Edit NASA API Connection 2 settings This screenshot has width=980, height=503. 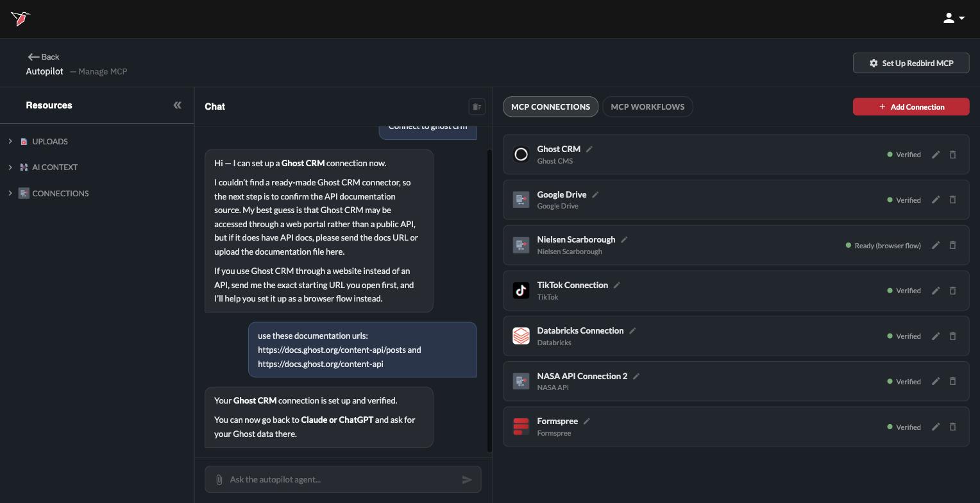pos(936,381)
